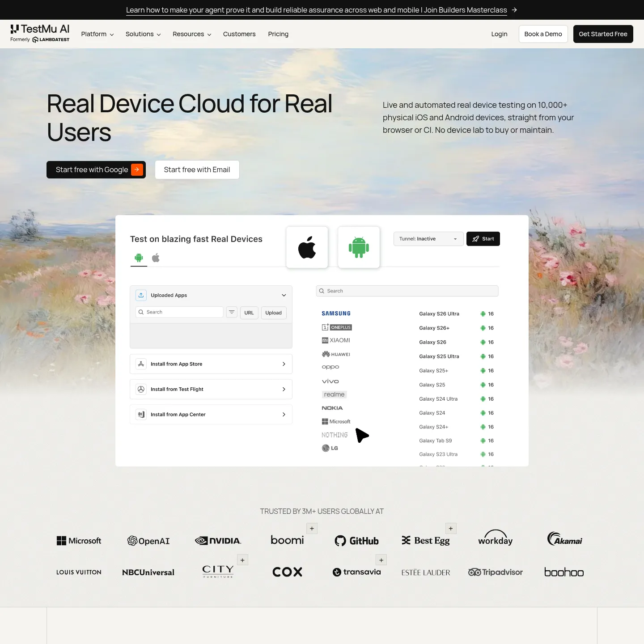Choose the LG brand logo
644x644 pixels.
[x=330, y=448]
